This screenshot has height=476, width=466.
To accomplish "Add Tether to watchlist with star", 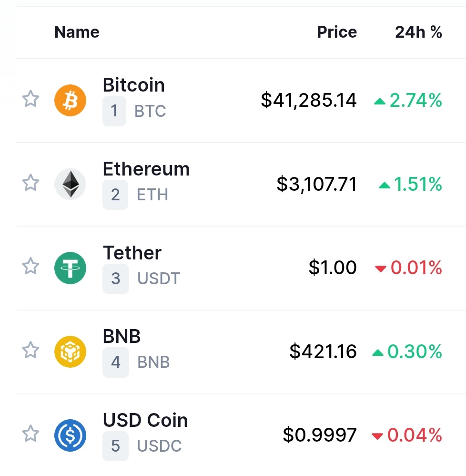I will 30,266.
